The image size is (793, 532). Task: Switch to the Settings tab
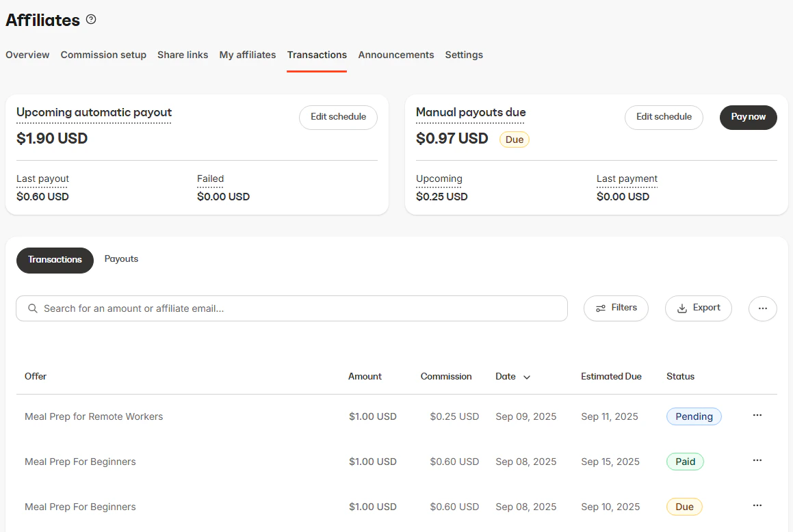pos(464,55)
